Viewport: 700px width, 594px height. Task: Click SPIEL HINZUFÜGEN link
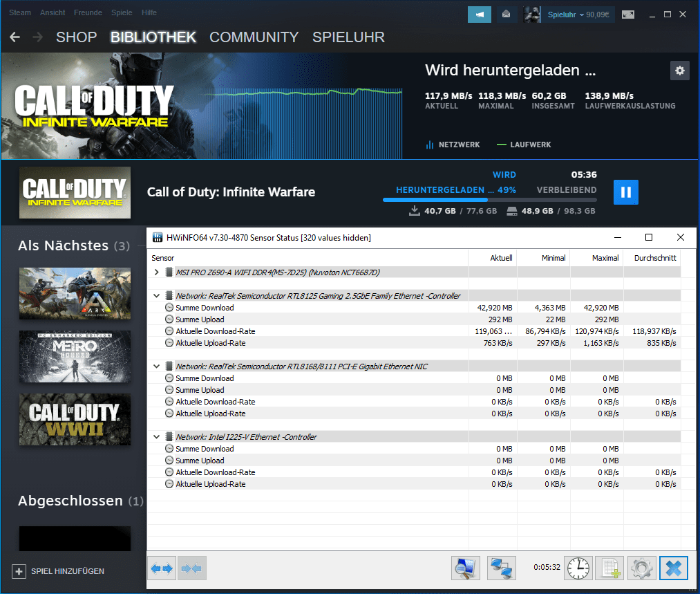[x=68, y=571]
